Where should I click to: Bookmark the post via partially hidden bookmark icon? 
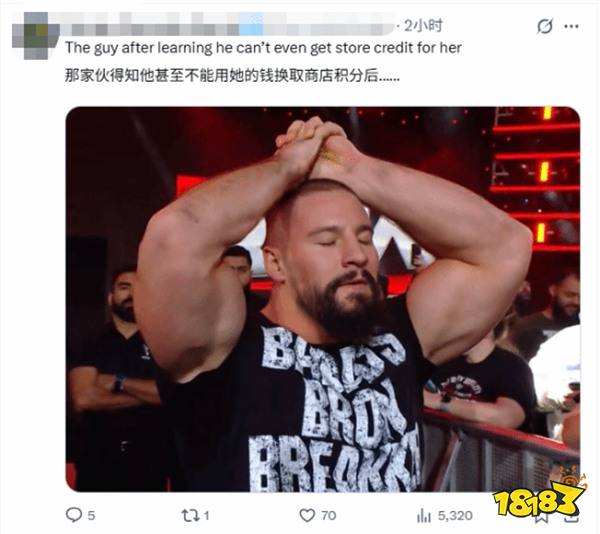[x=541, y=518]
